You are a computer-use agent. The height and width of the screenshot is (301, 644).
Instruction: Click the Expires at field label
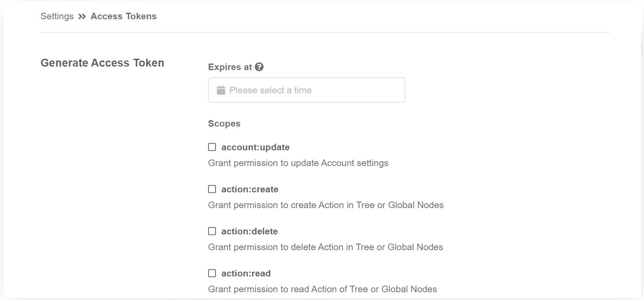(x=230, y=67)
